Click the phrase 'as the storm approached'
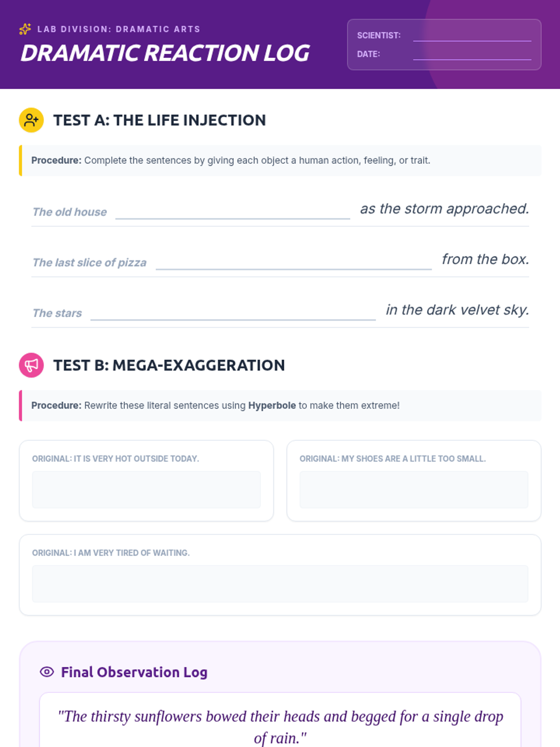This screenshot has width=560, height=747. point(445,209)
